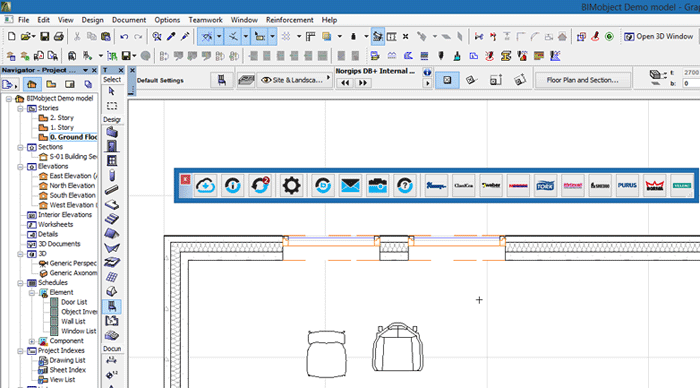
Task: Click the t height field showing 2700
Action: click(x=691, y=72)
